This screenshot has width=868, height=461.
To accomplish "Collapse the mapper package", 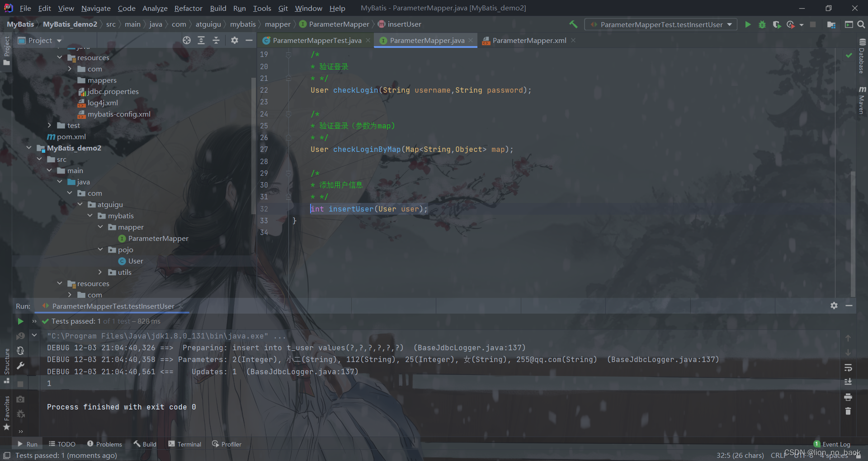I will click(100, 227).
